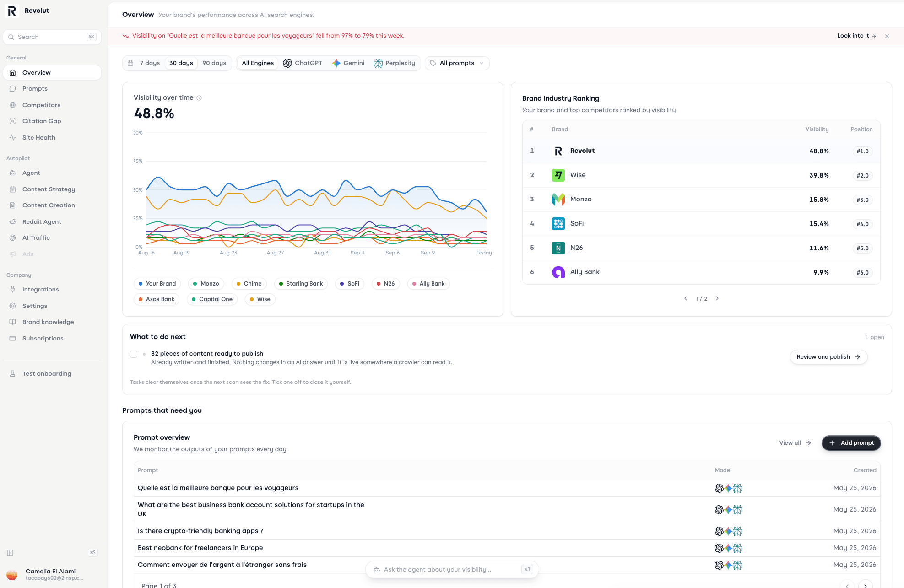Screen dimensions: 904x588
Task: Open Citation Gap in sidebar
Action: pos(52,121)
